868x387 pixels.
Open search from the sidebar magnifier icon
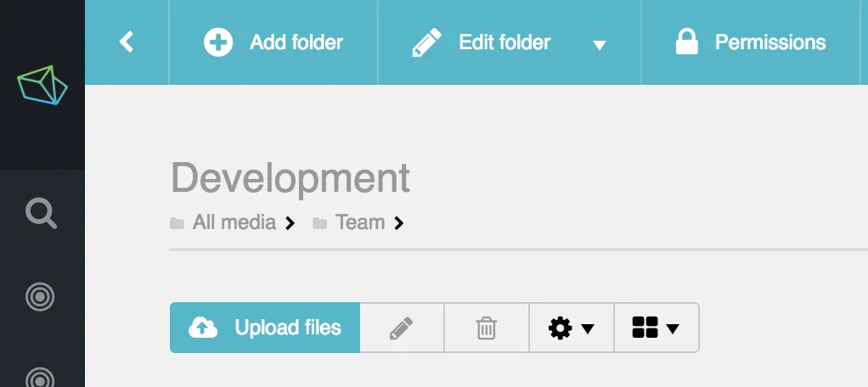[42, 212]
